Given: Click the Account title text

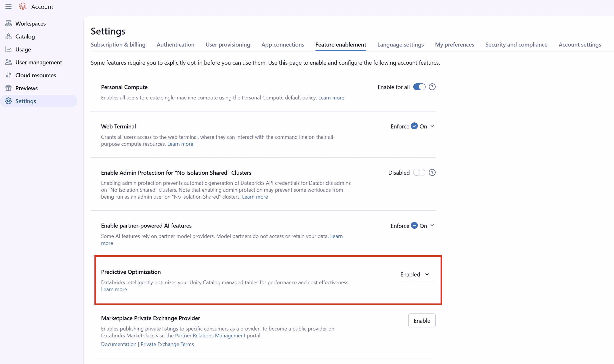Looking at the screenshot, I should click(x=42, y=7).
